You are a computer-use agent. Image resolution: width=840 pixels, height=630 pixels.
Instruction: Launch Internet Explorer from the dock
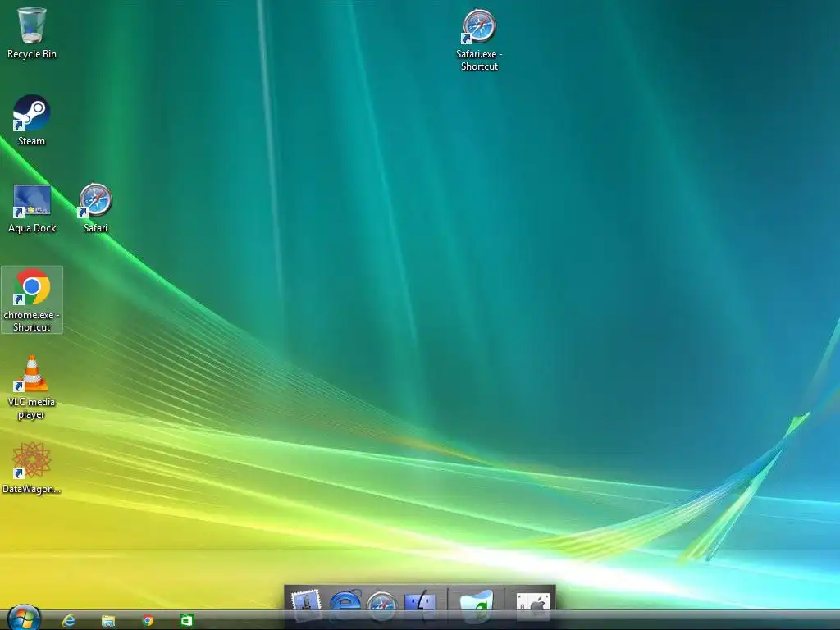pos(345,604)
